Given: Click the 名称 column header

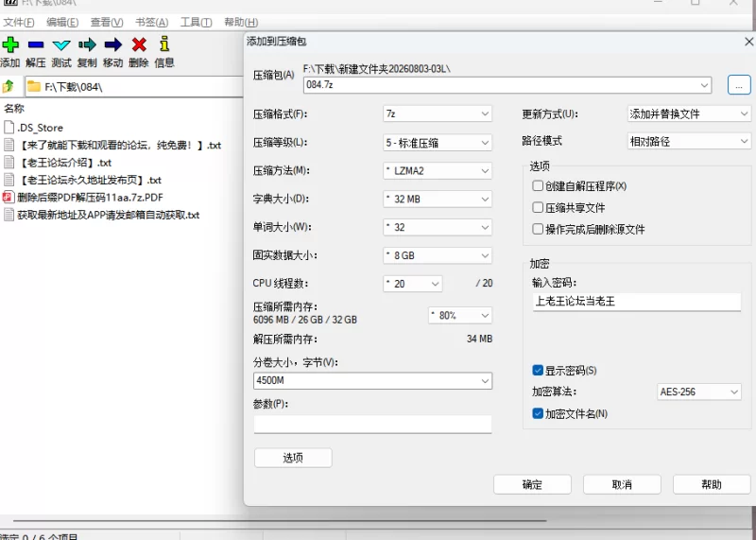Looking at the screenshot, I should (14, 109).
